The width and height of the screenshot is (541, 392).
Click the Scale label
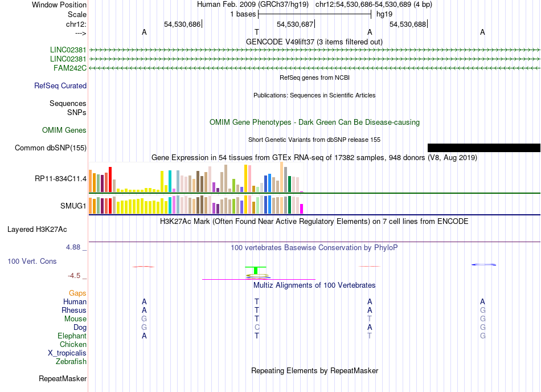[x=77, y=14]
